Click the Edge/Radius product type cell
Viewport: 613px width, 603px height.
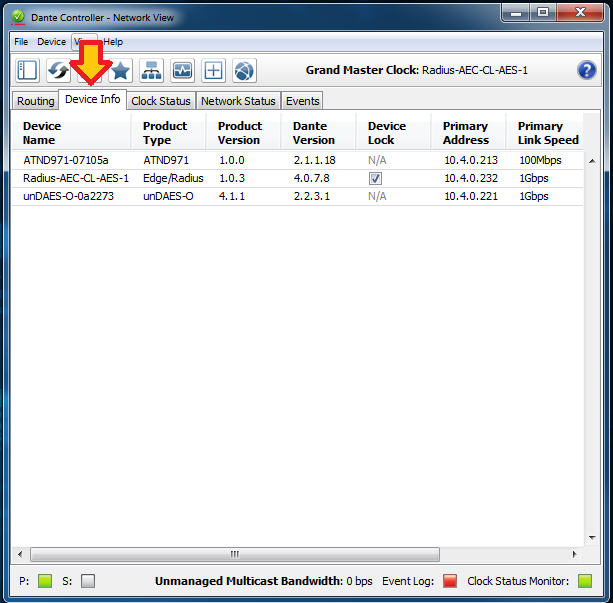pyautogui.click(x=173, y=178)
